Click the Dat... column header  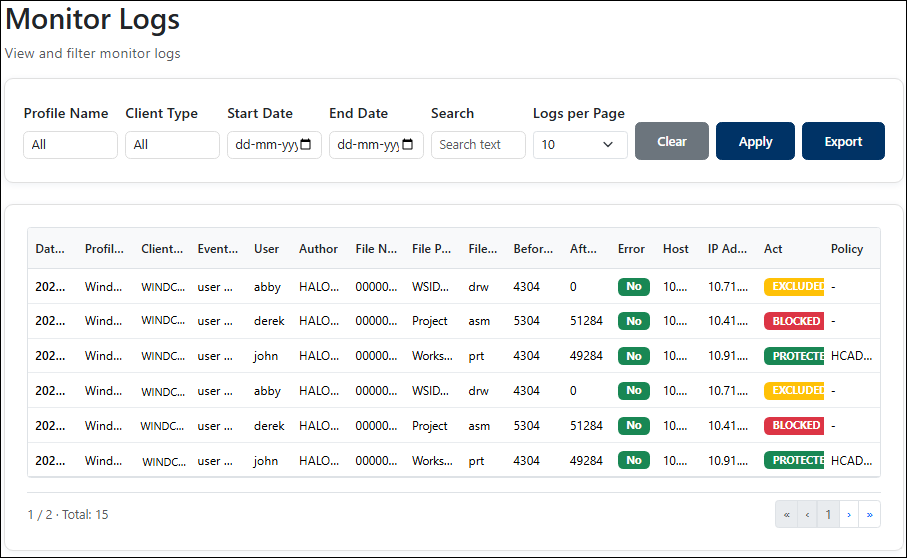pos(50,249)
